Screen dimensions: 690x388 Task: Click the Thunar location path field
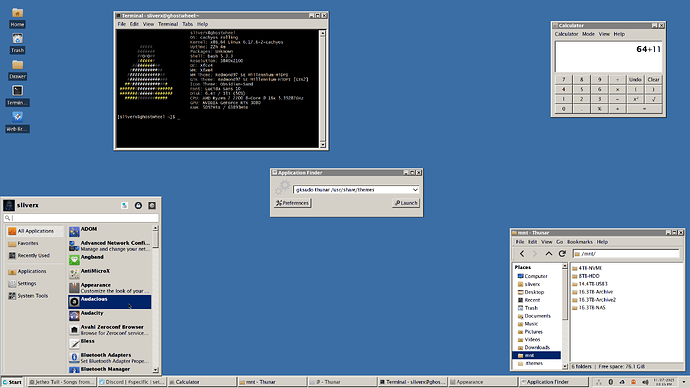pos(626,254)
